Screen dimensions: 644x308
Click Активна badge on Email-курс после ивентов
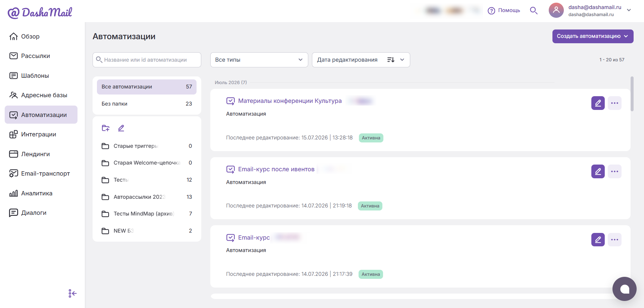click(370, 206)
